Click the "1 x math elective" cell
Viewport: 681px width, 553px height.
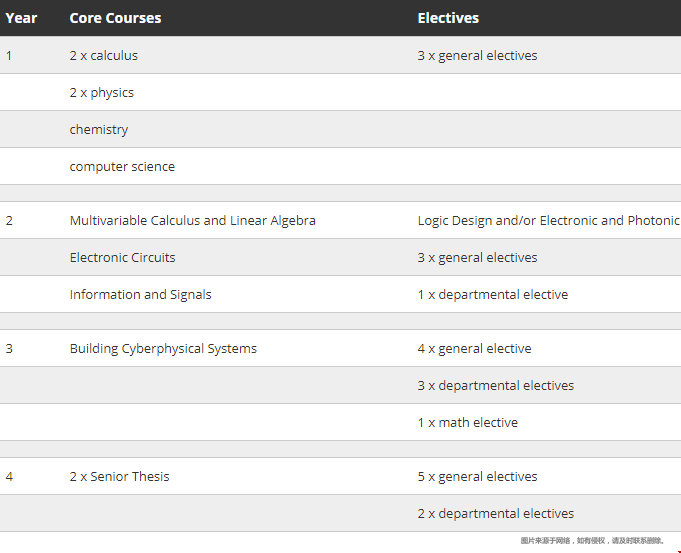(468, 423)
